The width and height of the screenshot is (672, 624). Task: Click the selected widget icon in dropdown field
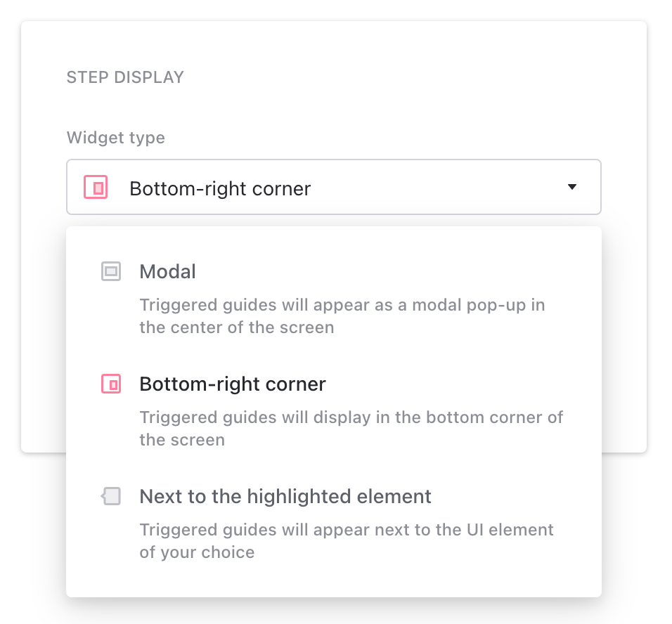[96, 188]
